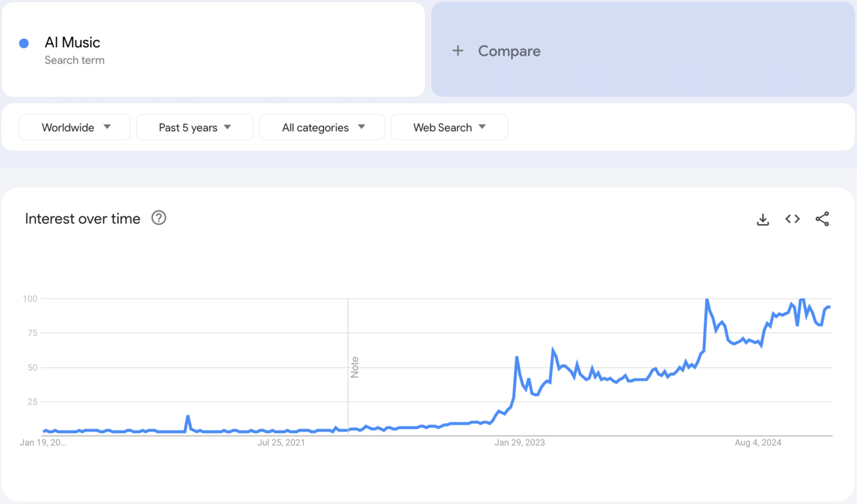
Task: Click the Interest over time heading
Action: click(83, 219)
